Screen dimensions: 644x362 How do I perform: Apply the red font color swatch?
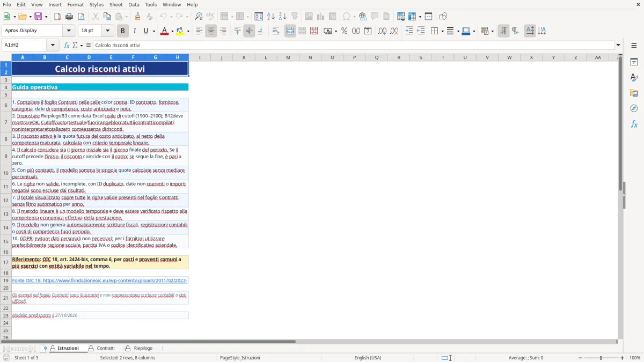tap(164, 31)
